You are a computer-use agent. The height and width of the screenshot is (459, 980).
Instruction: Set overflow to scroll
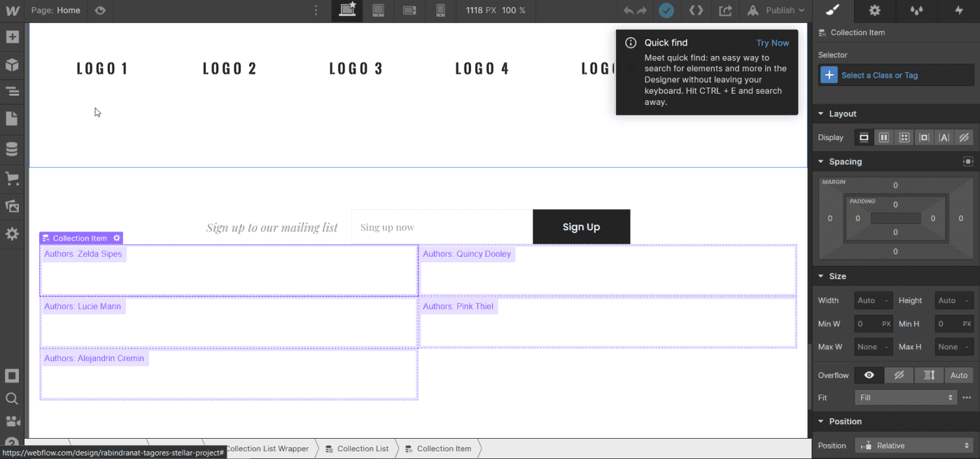(x=930, y=375)
